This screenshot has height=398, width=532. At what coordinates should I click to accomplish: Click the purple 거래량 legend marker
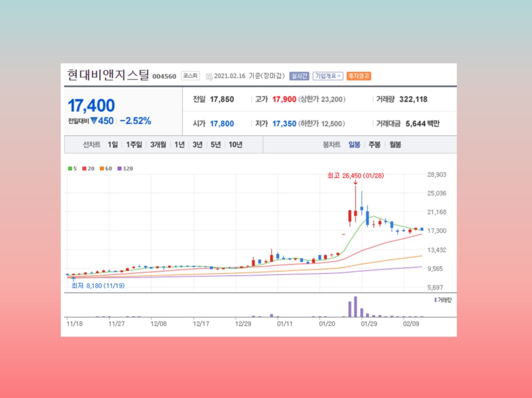[x=435, y=300]
